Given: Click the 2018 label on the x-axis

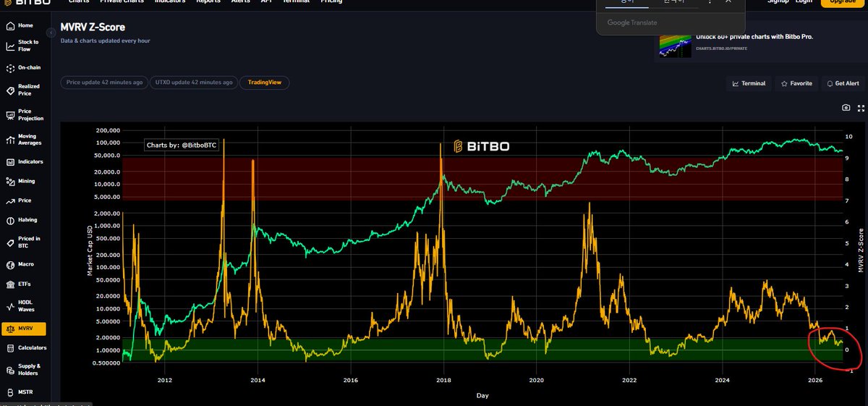Looking at the screenshot, I should tap(443, 380).
